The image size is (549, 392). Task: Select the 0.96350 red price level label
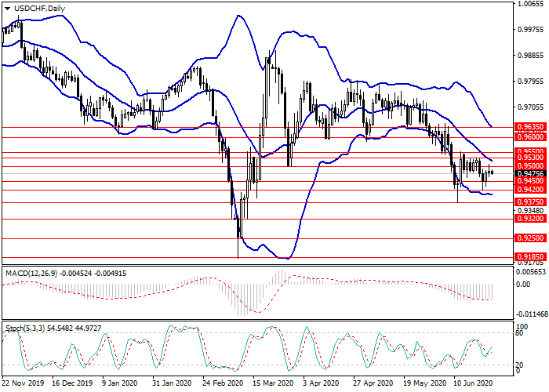[x=528, y=126]
